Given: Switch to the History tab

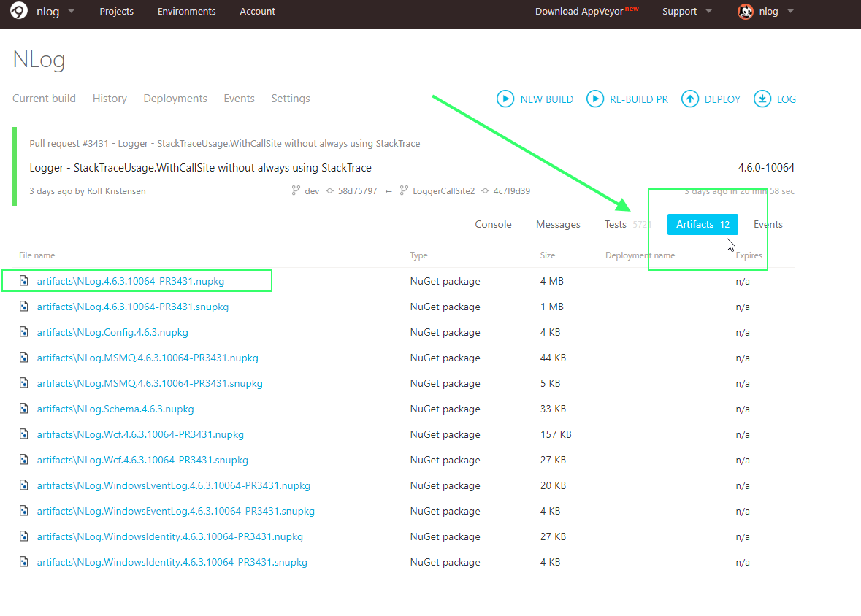Looking at the screenshot, I should click(x=110, y=99).
